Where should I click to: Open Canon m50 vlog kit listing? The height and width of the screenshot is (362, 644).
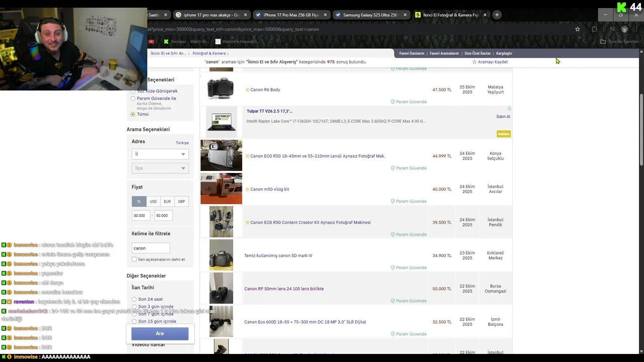click(x=270, y=189)
